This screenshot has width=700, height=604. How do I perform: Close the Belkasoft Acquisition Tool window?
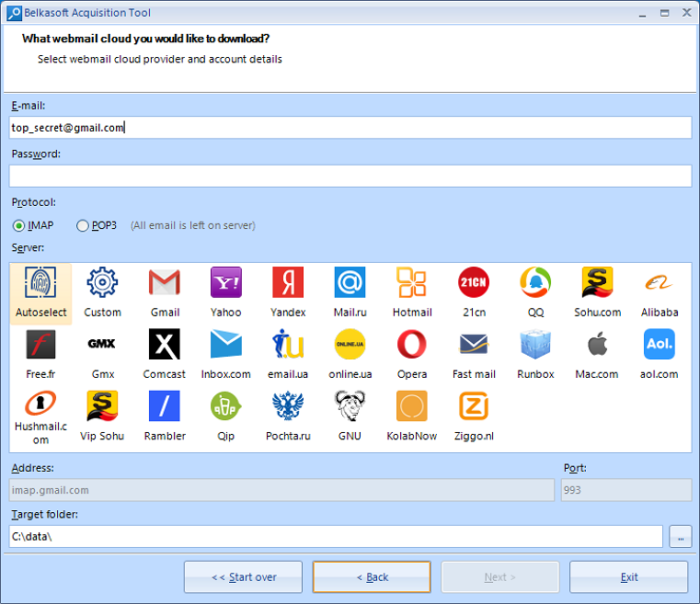pyautogui.click(x=686, y=13)
